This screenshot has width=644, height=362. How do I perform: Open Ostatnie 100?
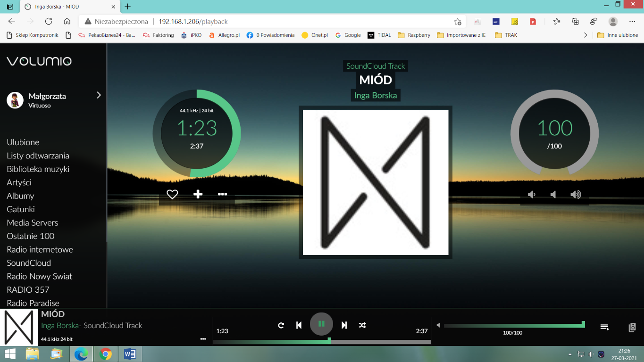31,236
